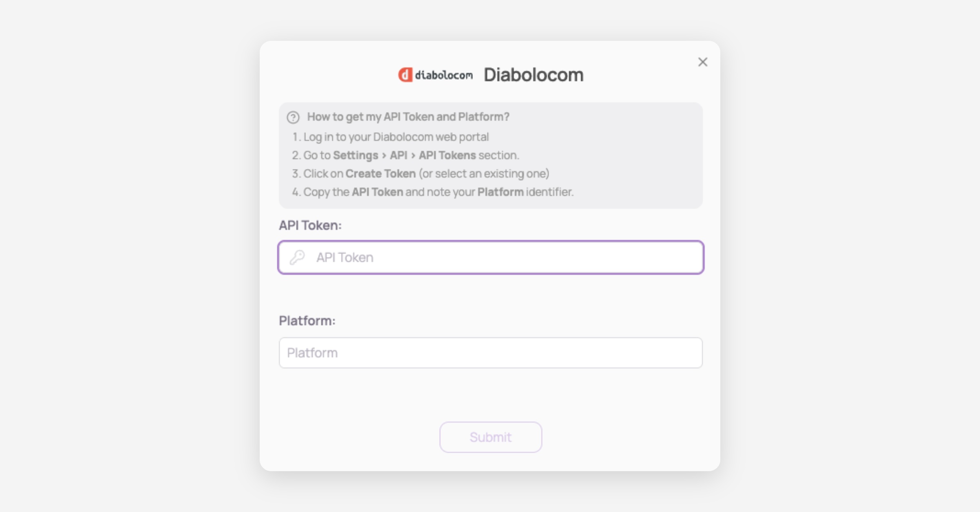Click the bold 'API Tokens' text in step 2
Screen dimensions: 980x512
[x=447, y=155]
